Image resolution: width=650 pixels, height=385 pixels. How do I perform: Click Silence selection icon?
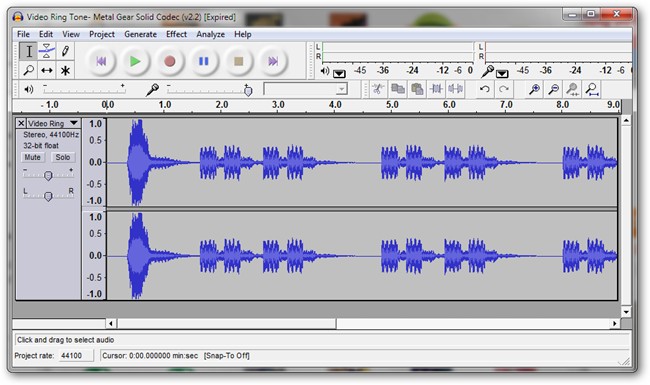pos(455,89)
